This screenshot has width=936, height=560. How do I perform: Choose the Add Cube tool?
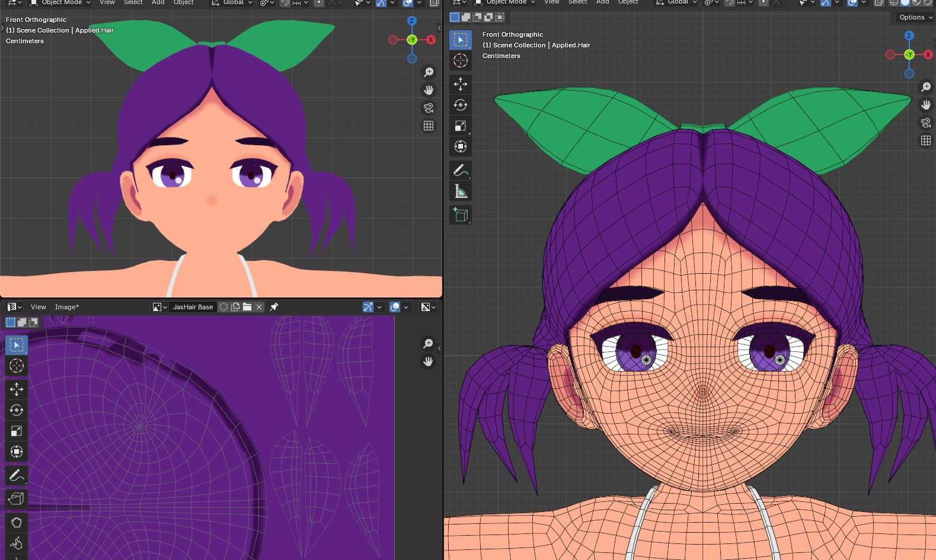point(461,215)
